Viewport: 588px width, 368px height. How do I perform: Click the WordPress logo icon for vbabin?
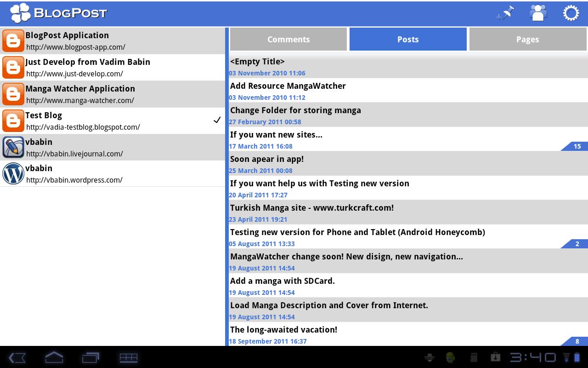coord(13,174)
